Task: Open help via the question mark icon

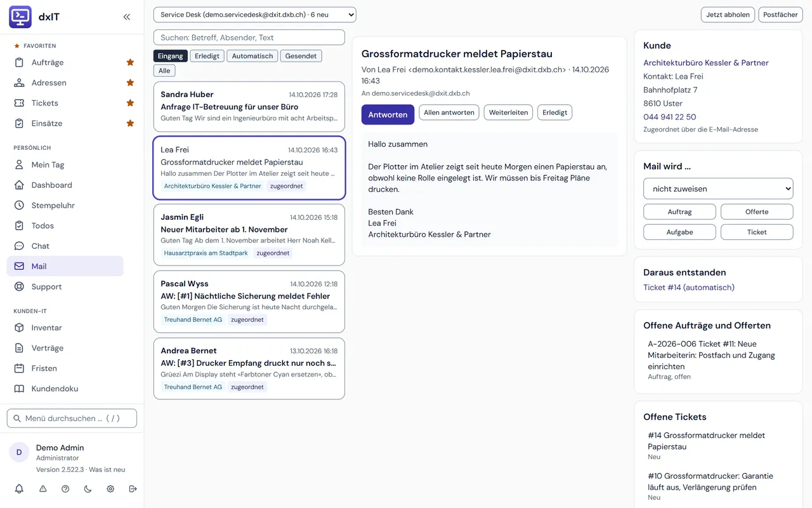Action: click(x=65, y=489)
